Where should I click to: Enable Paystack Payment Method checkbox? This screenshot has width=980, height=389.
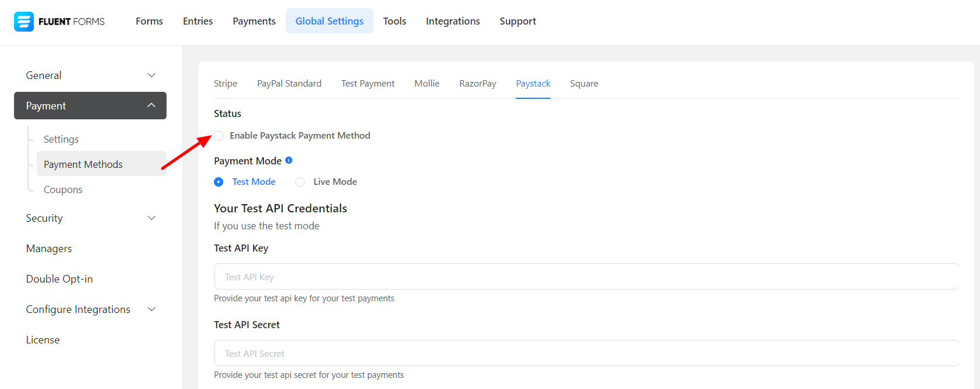pos(219,136)
